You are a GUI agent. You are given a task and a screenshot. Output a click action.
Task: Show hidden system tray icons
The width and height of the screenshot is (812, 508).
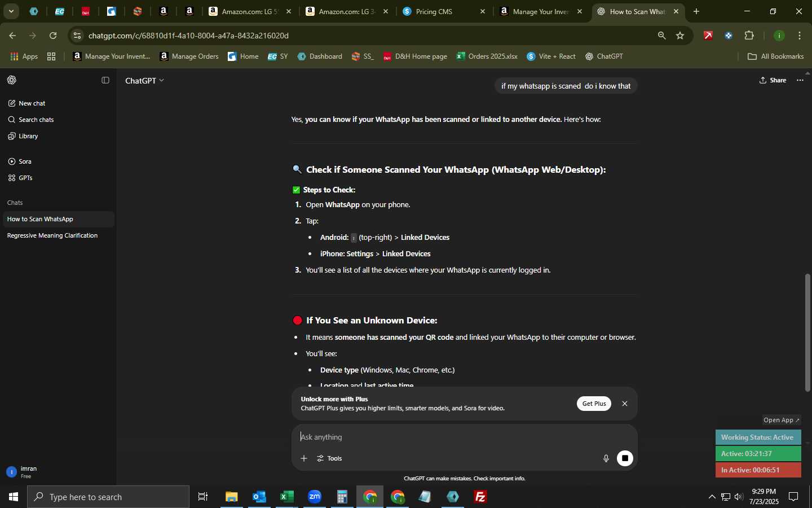(x=712, y=497)
